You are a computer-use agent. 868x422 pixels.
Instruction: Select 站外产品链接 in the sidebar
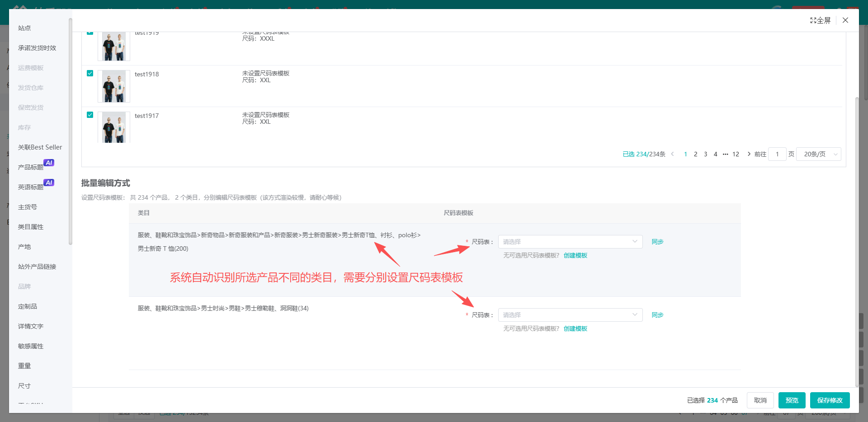coord(37,267)
